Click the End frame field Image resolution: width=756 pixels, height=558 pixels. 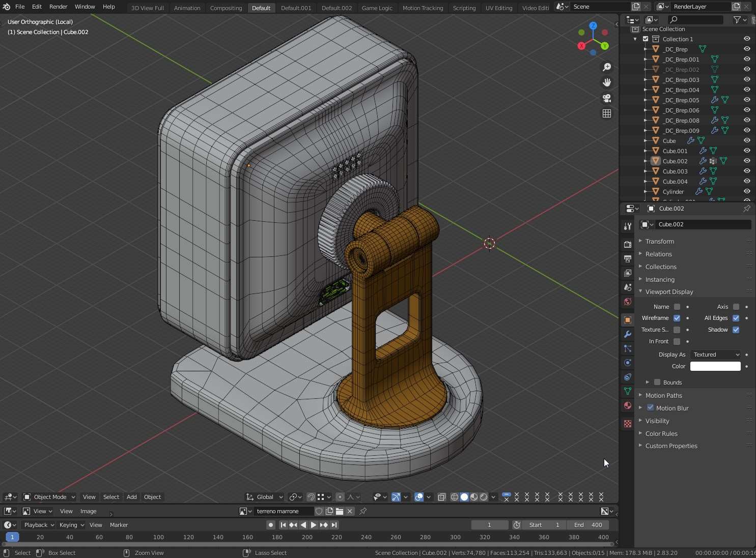point(589,525)
